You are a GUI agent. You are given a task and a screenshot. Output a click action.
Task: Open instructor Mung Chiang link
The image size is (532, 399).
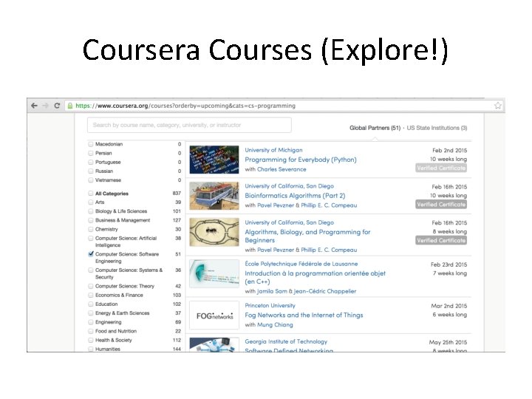pos(275,324)
